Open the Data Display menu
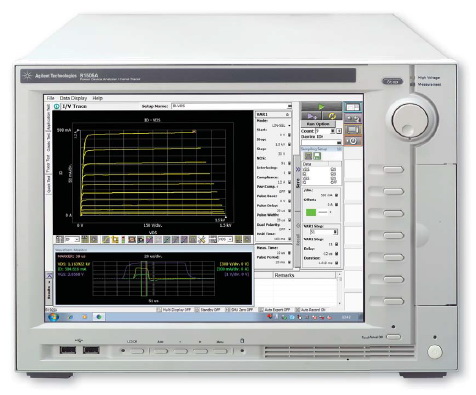Screen dimensions: 476x395 tap(73, 98)
